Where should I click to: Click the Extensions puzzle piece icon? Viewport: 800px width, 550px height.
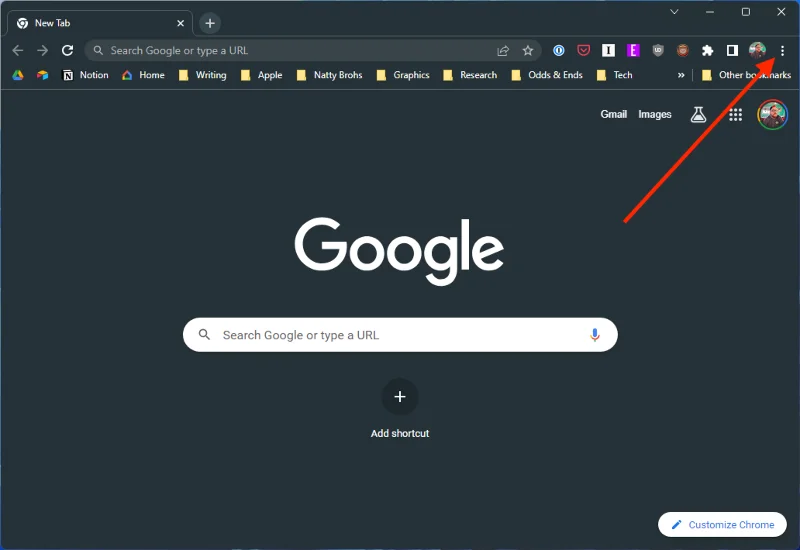click(708, 50)
